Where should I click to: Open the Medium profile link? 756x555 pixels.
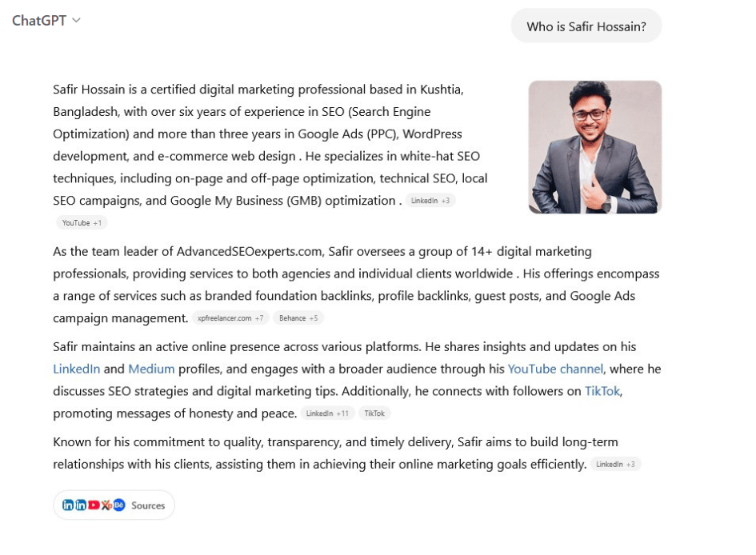click(151, 369)
